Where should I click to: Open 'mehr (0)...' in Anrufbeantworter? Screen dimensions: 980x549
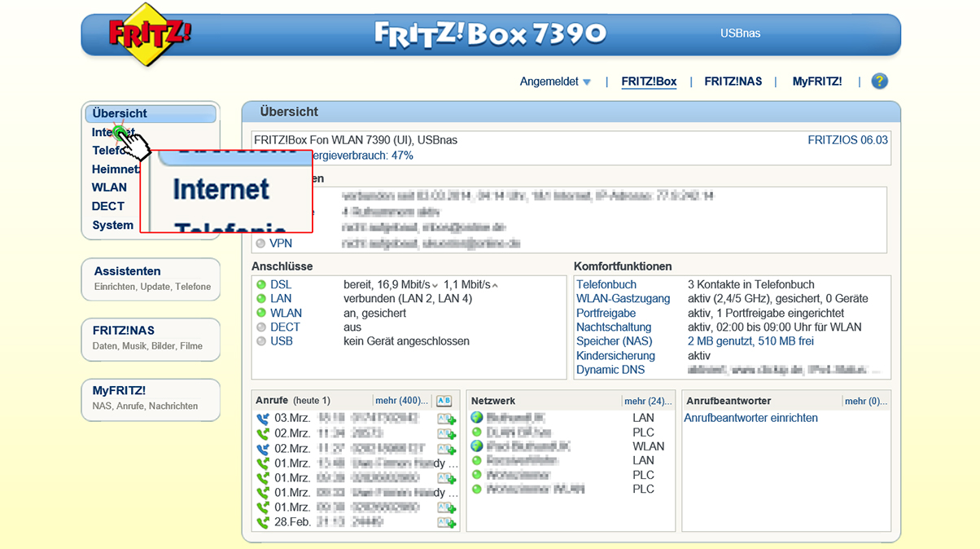pyautogui.click(x=867, y=401)
